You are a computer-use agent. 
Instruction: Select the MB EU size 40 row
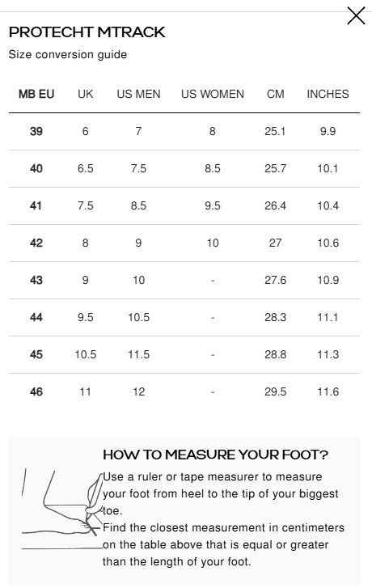(x=184, y=169)
